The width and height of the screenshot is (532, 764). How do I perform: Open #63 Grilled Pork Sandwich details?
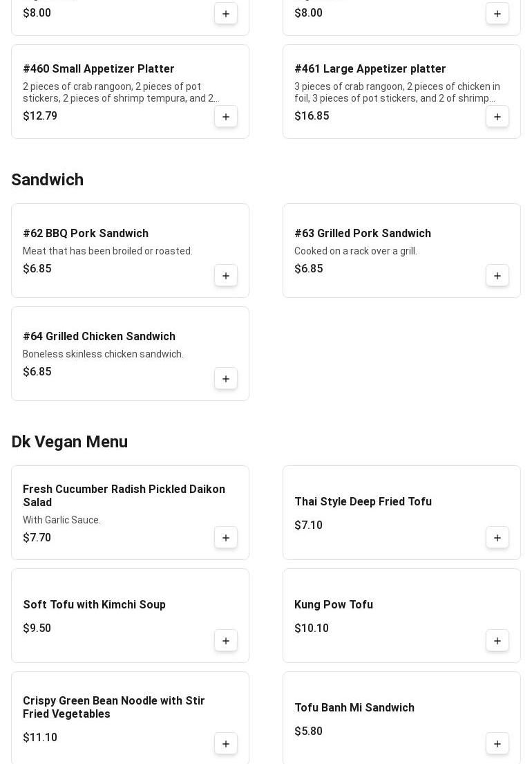coord(362,234)
